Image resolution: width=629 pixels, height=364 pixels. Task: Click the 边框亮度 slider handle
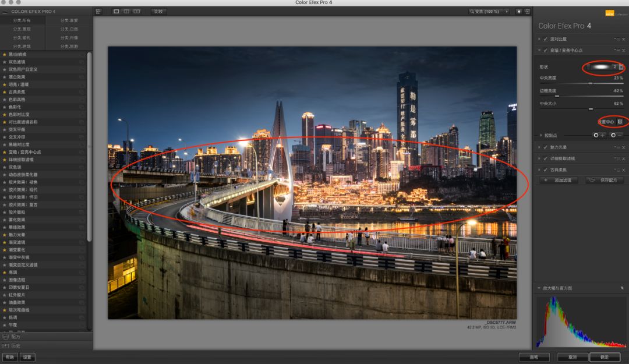point(557,96)
